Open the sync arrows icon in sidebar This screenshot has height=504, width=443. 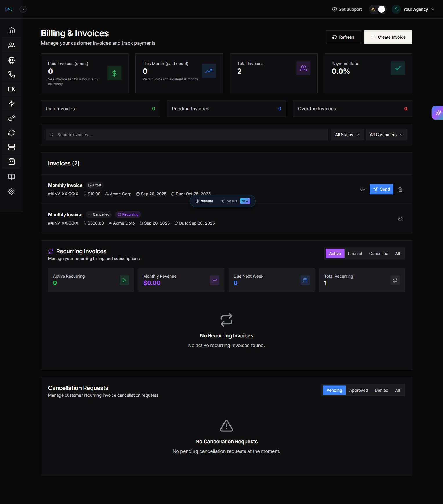[12, 133]
